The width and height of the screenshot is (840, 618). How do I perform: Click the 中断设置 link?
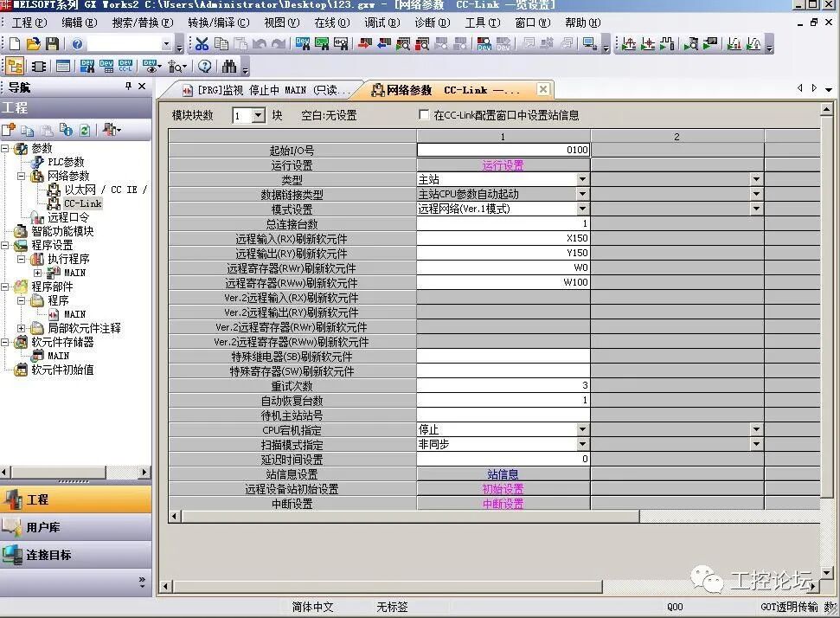pyautogui.click(x=503, y=504)
